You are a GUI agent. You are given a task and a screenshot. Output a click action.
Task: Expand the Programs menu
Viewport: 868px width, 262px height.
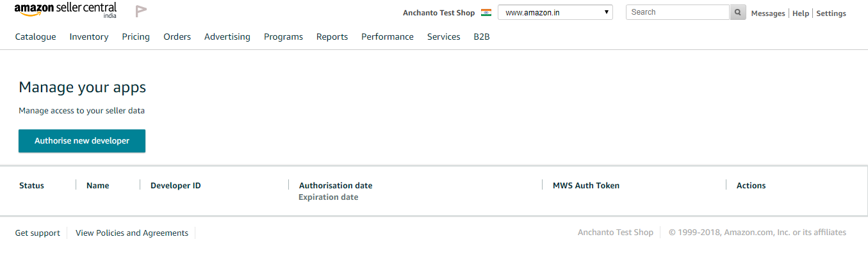coord(284,37)
